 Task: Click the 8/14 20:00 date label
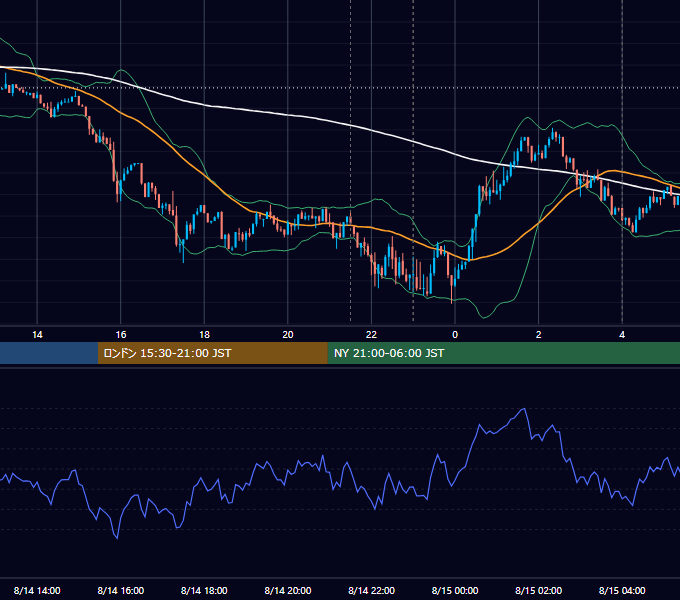pyautogui.click(x=288, y=590)
